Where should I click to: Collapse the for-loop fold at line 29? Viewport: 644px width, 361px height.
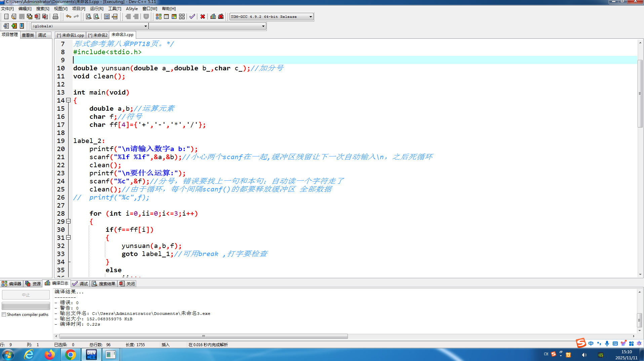tap(69, 221)
